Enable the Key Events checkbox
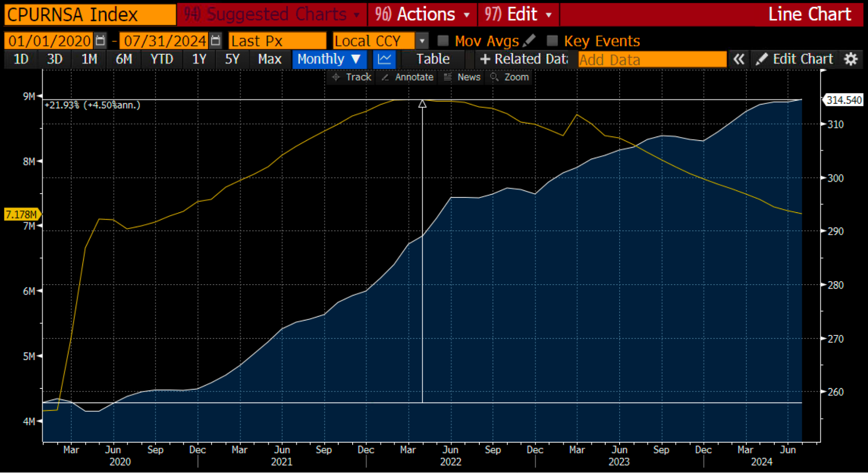 click(x=552, y=41)
